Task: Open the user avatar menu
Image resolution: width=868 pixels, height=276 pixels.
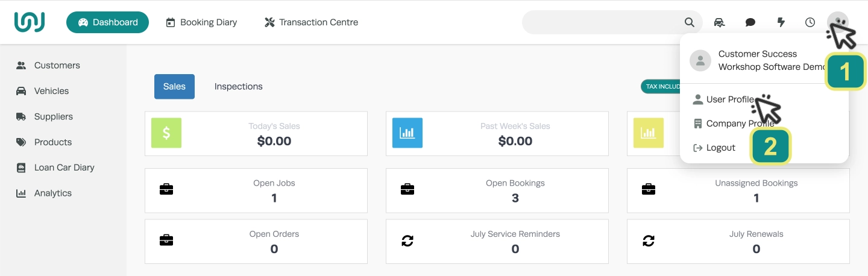Action: click(838, 22)
